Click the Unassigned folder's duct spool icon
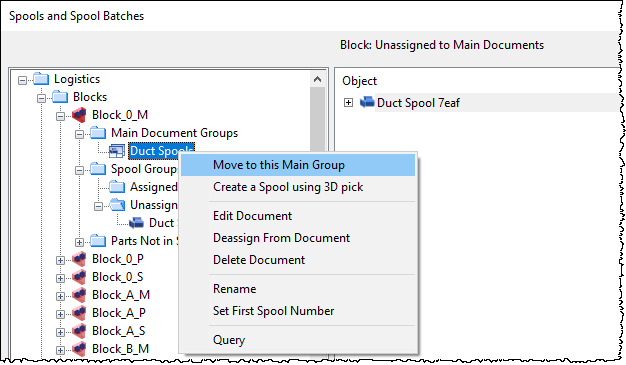626x365 pixels. click(x=136, y=222)
